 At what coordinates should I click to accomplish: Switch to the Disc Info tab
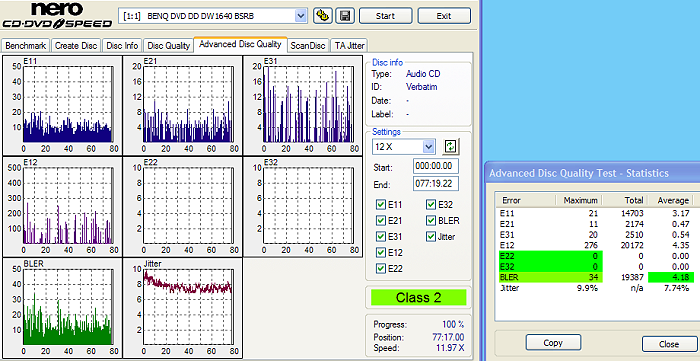[x=122, y=46]
